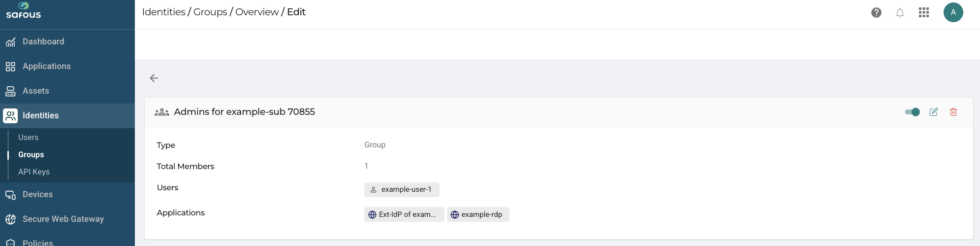
Task: Delete the group with trash icon
Action: click(953, 112)
